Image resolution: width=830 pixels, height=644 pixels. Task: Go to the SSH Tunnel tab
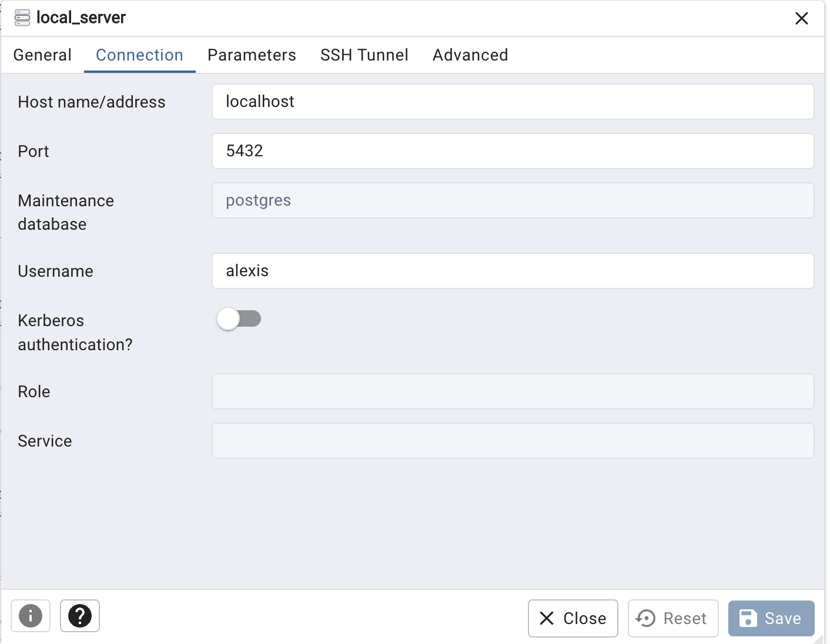coord(364,55)
